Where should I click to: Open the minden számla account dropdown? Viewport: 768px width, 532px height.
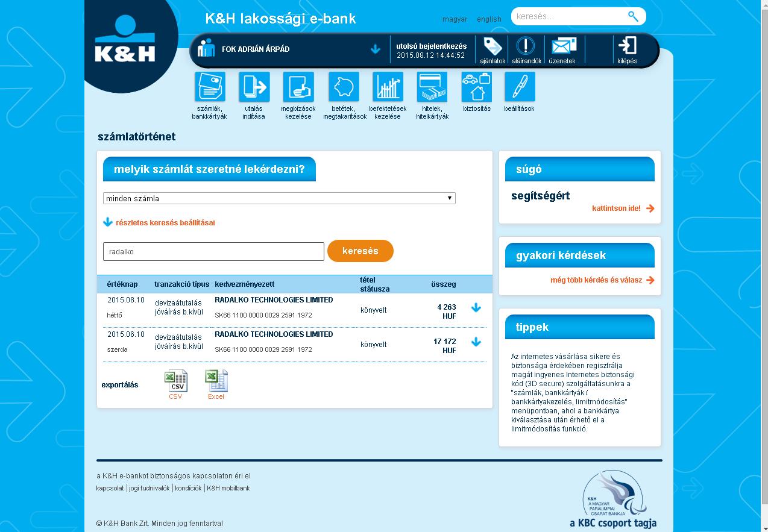(279, 198)
